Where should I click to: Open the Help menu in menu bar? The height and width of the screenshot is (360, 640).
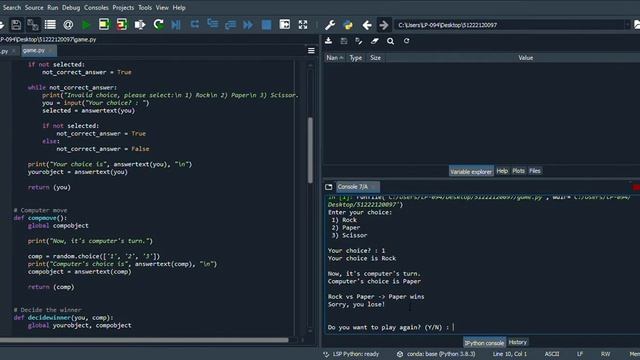pyautogui.click(x=179, y=7)
